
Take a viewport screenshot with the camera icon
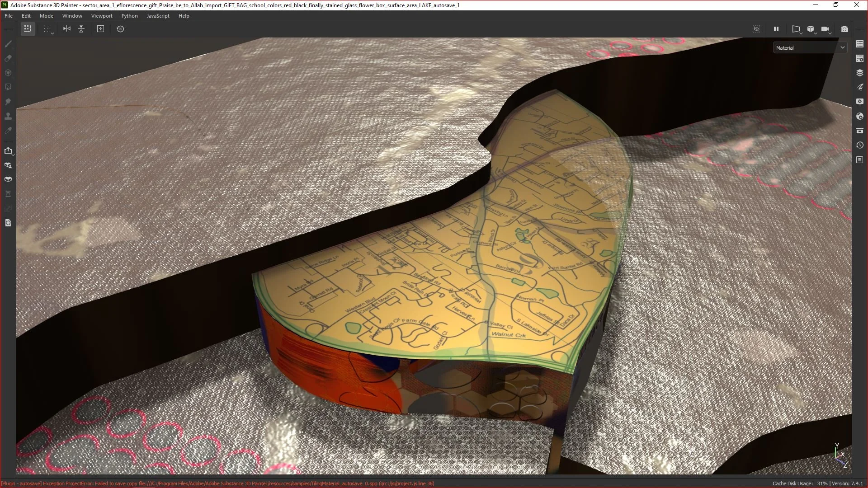(x=844, y=29)
